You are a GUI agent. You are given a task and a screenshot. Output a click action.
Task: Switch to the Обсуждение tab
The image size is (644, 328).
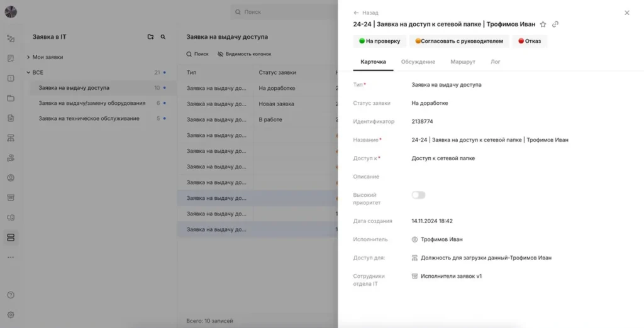coord(418,62)
